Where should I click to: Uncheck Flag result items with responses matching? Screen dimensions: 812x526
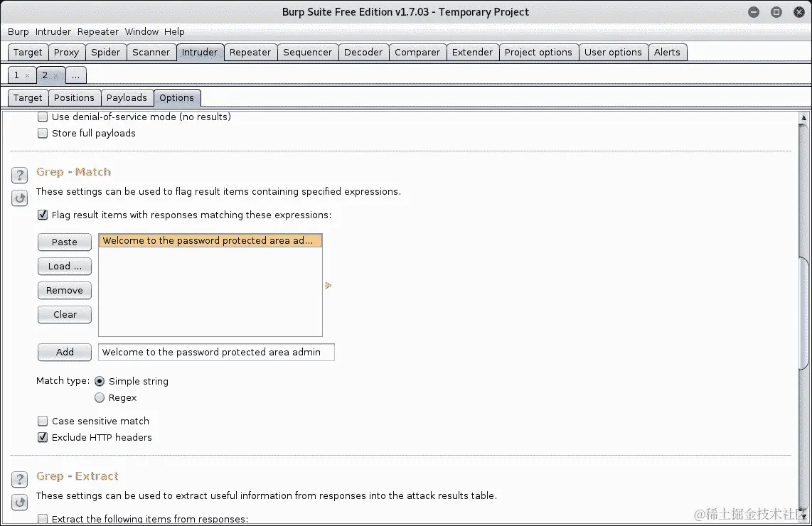coord(43,215)
